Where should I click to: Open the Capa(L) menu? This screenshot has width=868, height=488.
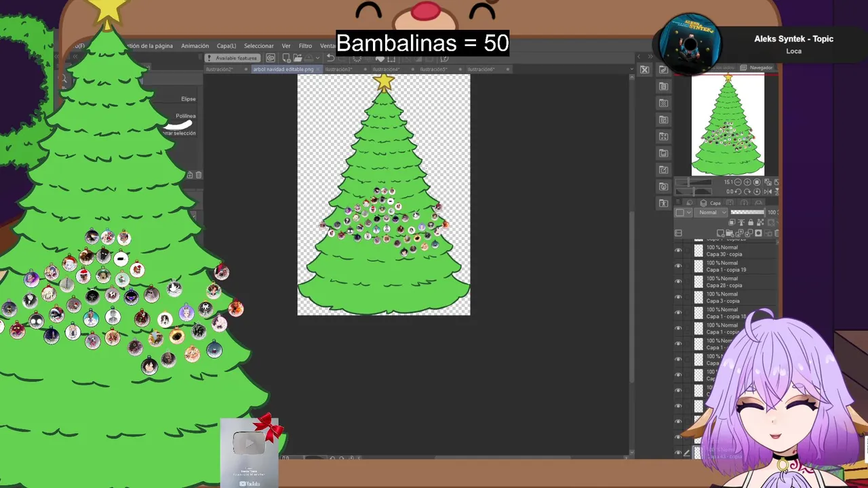coord(226,46)
